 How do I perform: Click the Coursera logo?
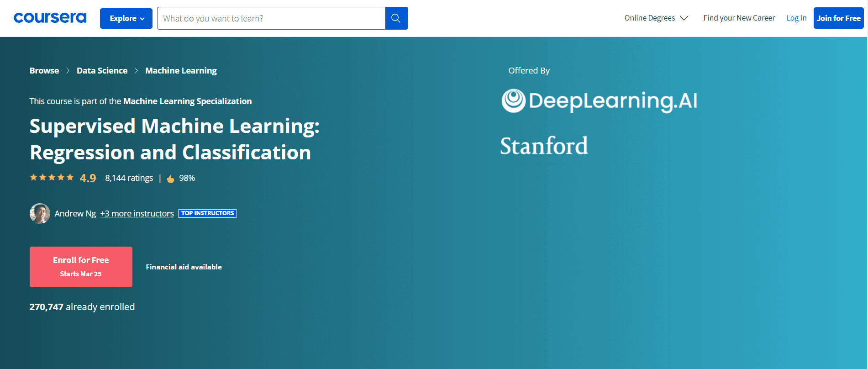tap(50, 18)
